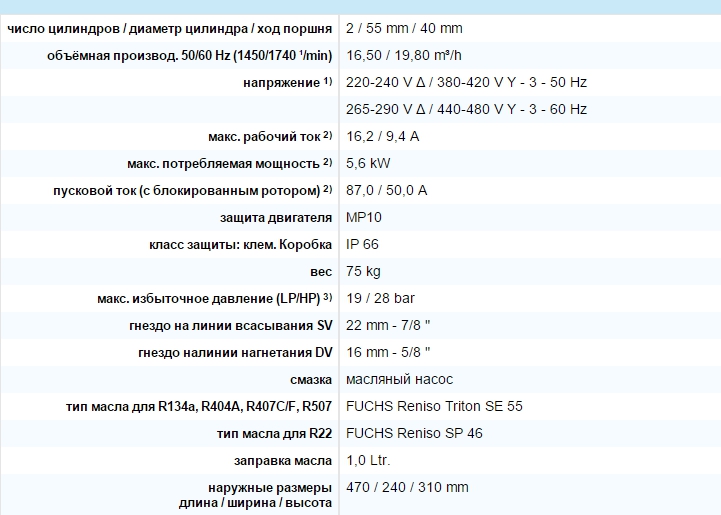Click the '5,6 kW' power value

pyautogui.click(x=367, y=164)
